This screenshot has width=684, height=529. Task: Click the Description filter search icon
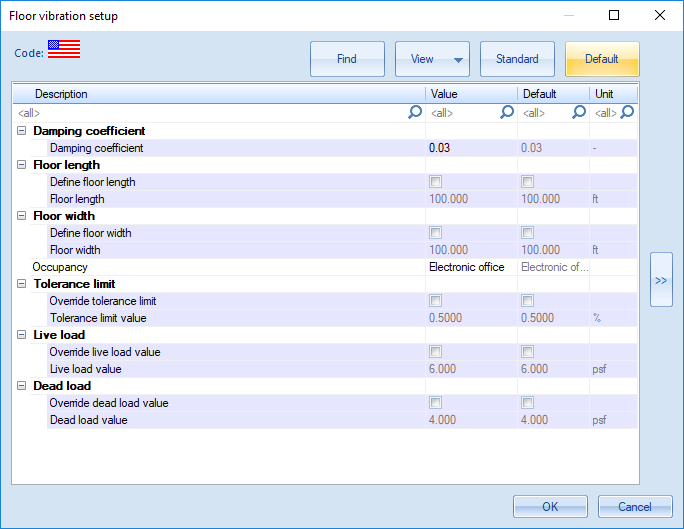[x=415, y=113]
